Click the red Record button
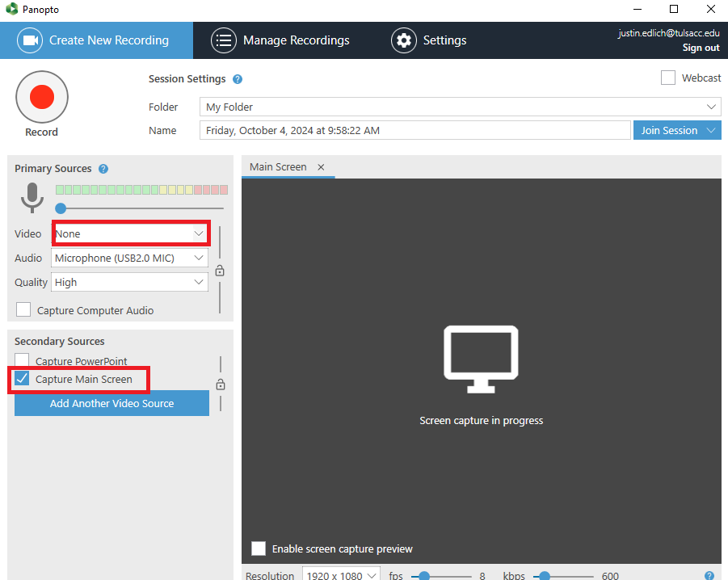This screenshot has width=728, height=580. coord(42,97)
